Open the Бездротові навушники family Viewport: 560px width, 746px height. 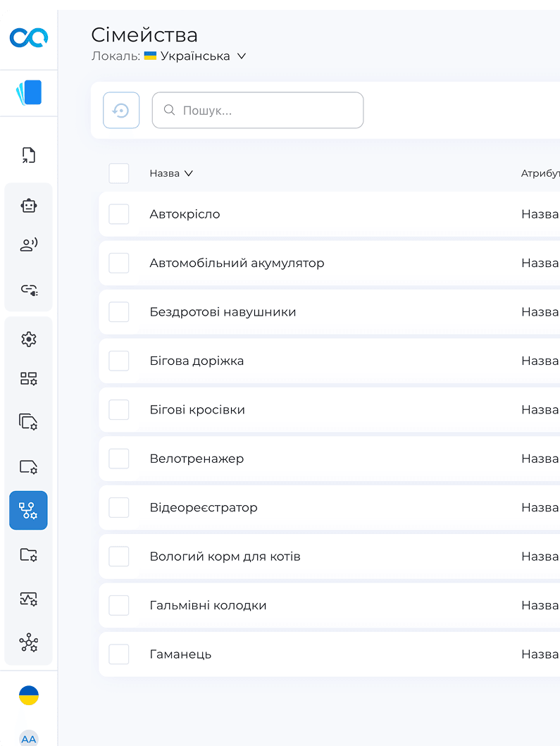223,312
